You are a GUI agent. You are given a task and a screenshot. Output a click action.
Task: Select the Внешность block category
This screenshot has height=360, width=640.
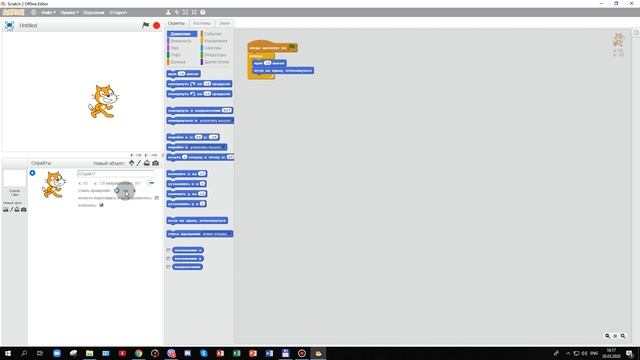(x=182, y=41)
